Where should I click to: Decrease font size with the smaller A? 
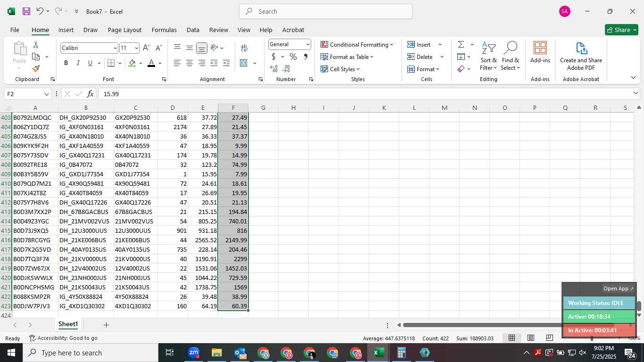(158, 48)
